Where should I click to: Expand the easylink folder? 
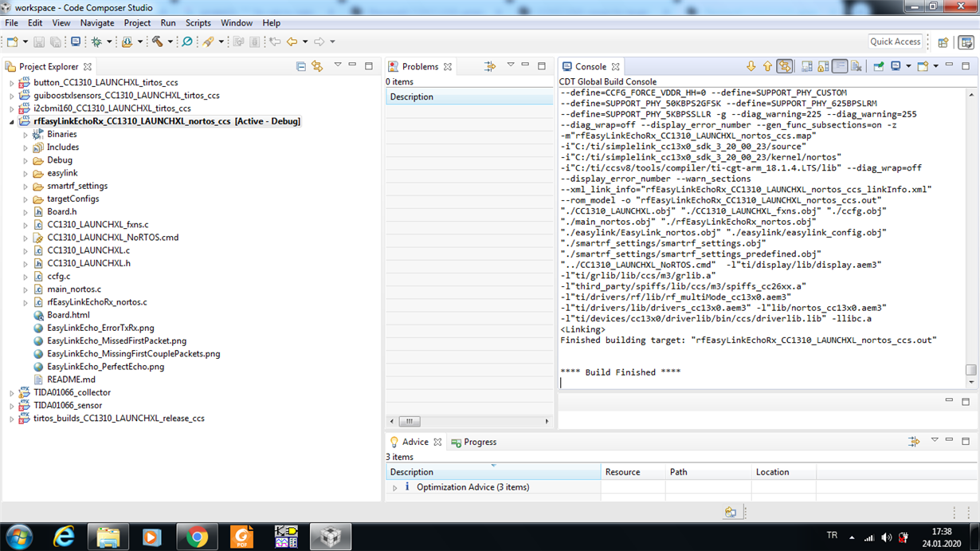tap(25, 174)
